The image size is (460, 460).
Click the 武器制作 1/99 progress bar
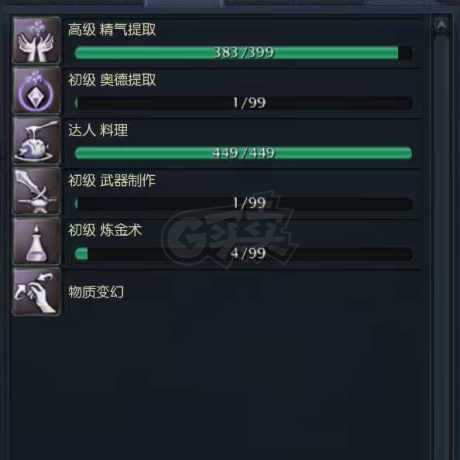click(243, 203)
